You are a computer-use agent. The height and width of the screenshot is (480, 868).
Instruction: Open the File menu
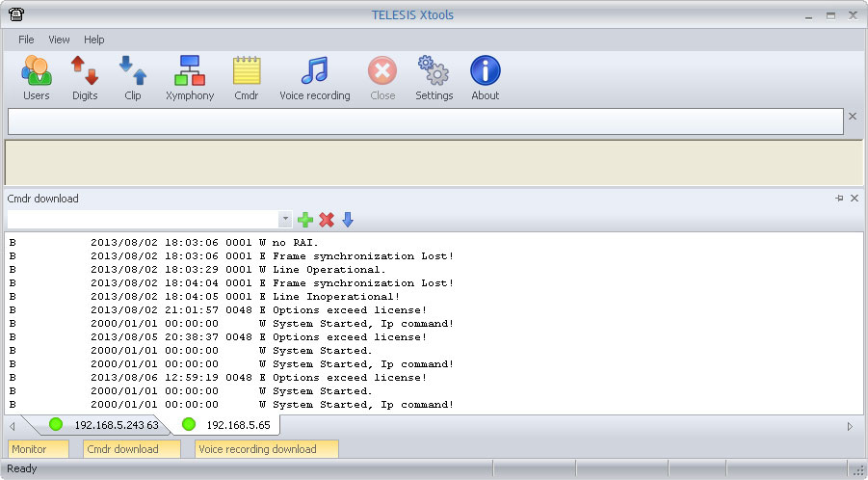(26, 40)
